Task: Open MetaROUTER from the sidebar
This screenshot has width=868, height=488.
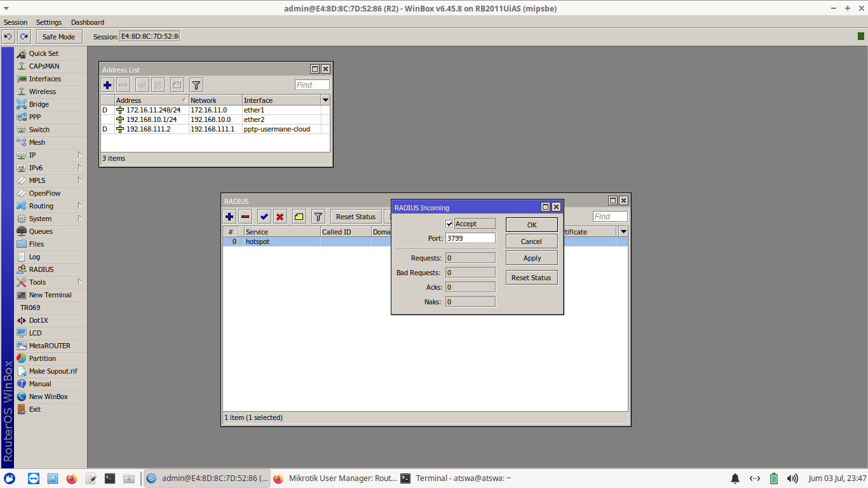Action: pos(51,346)
